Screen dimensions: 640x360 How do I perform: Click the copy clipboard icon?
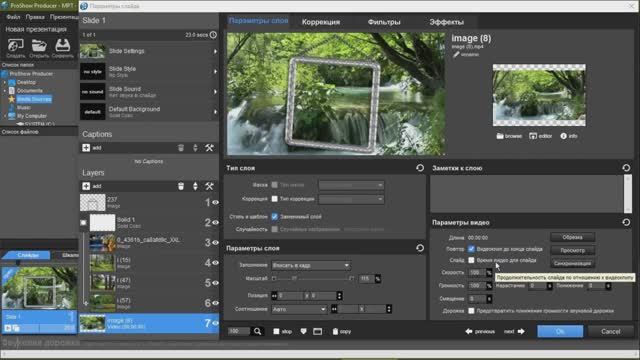(335, 331)
